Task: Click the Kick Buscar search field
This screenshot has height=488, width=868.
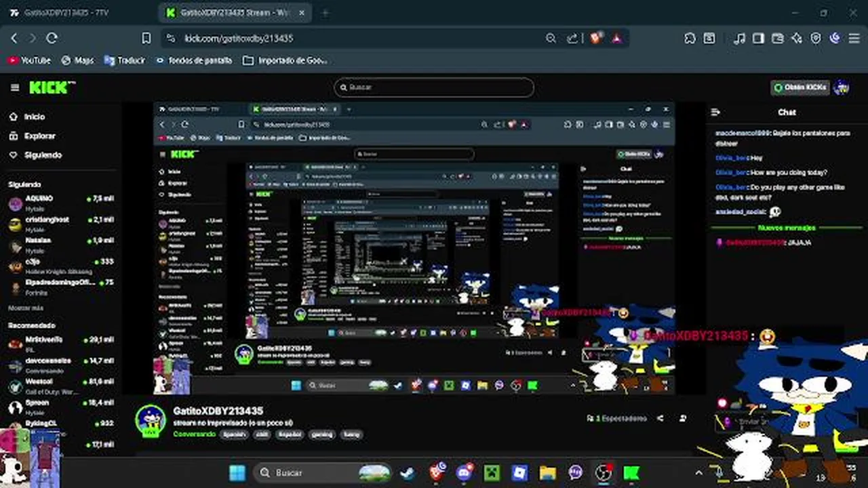Action: (x=434, y=87)
